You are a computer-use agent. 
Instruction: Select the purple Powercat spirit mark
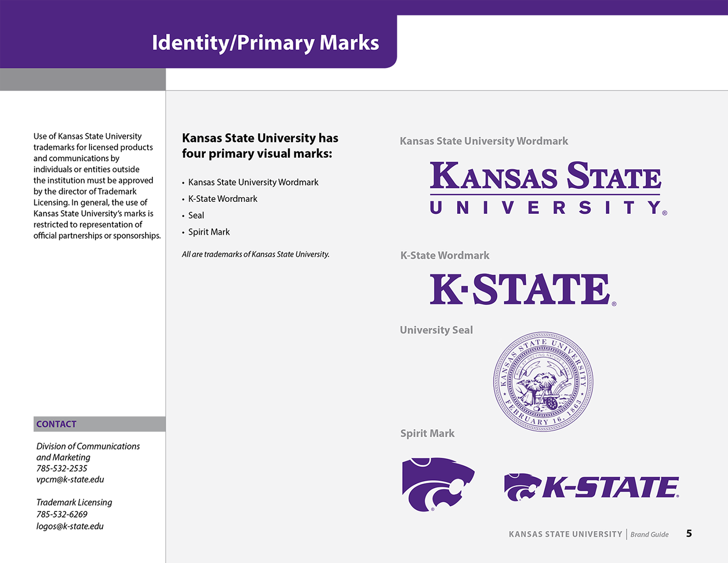click(438, 484)
